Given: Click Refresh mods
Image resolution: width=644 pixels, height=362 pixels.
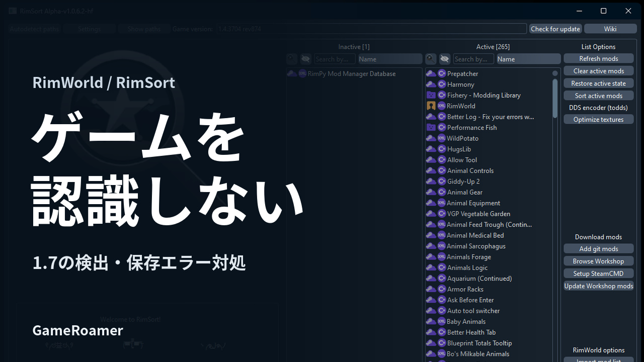Looking at the screenshot, I should coord(599,58).
